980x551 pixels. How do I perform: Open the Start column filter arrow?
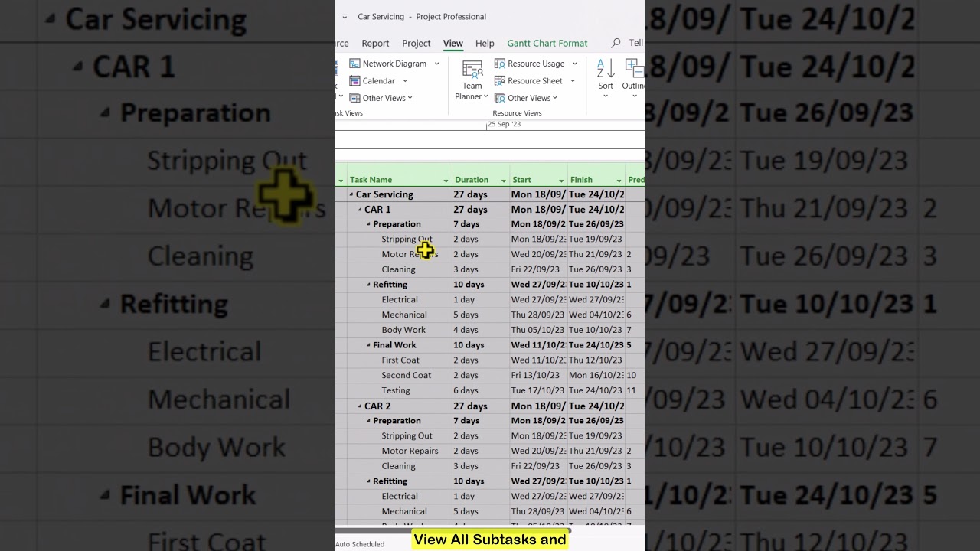click(561, 181)
